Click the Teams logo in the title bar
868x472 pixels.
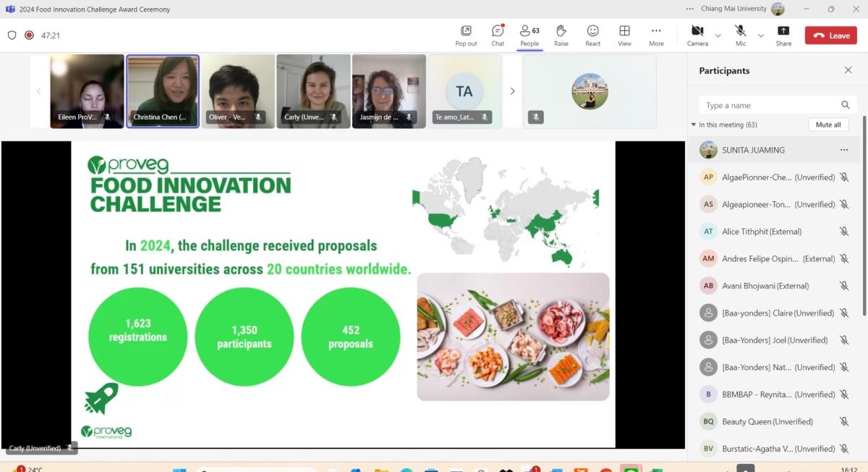pos(10,9)
